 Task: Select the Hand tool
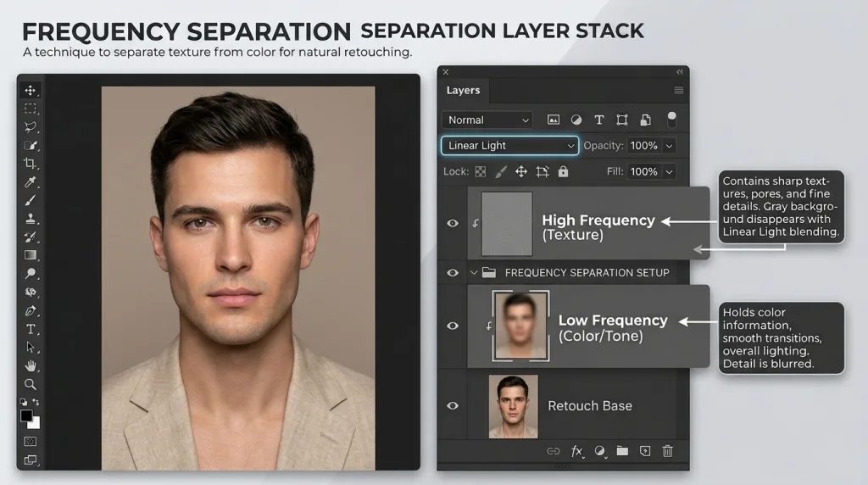tap(30, 366)
